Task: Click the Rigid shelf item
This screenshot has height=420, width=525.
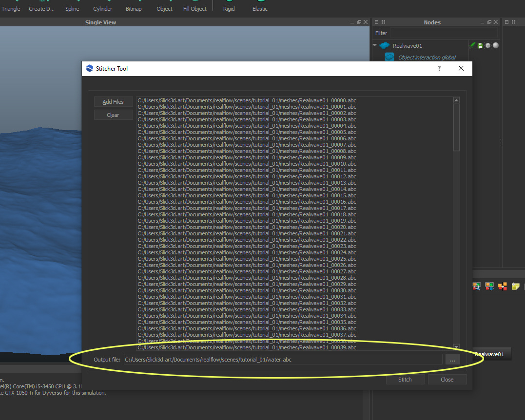Action: tap(229, 9)
